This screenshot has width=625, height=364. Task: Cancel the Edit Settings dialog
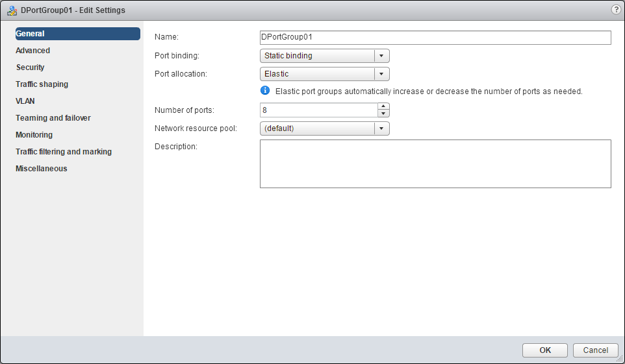(x=595, y=350)
